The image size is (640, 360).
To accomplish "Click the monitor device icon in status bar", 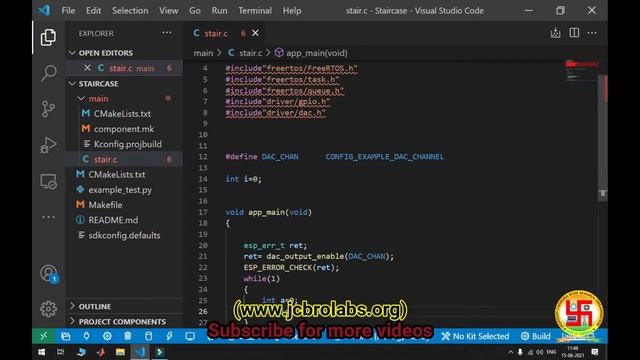I will [190, 336].
